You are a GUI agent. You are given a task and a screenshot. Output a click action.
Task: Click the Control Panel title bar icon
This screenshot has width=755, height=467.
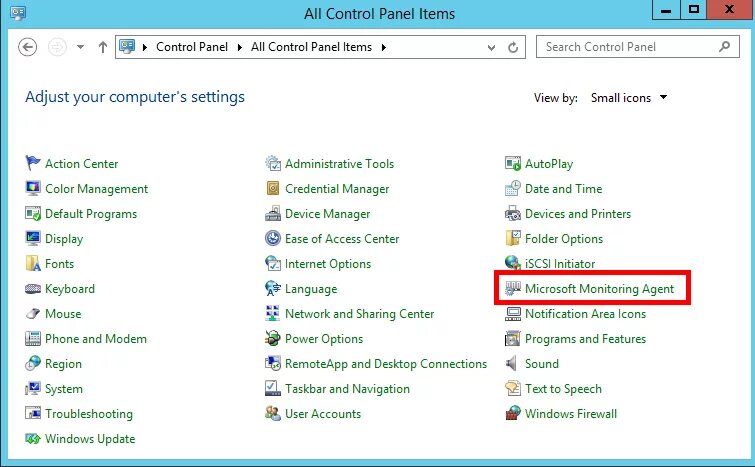[x=18, y=13]
